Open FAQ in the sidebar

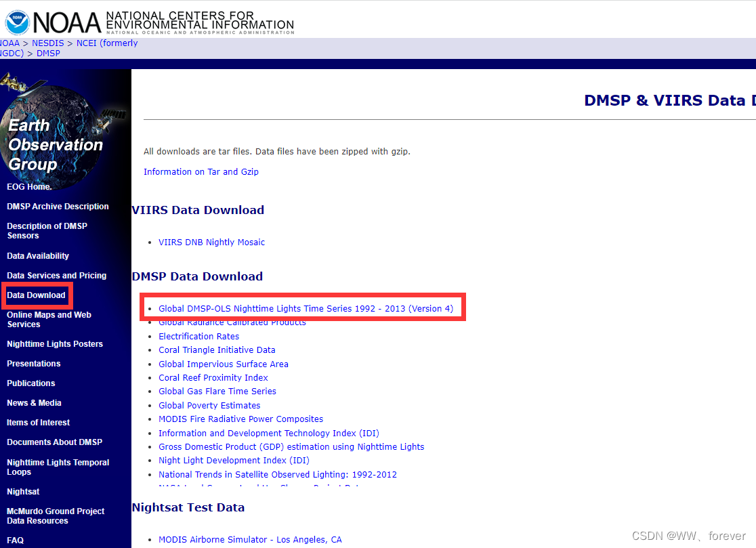click(x=15, y=541)
